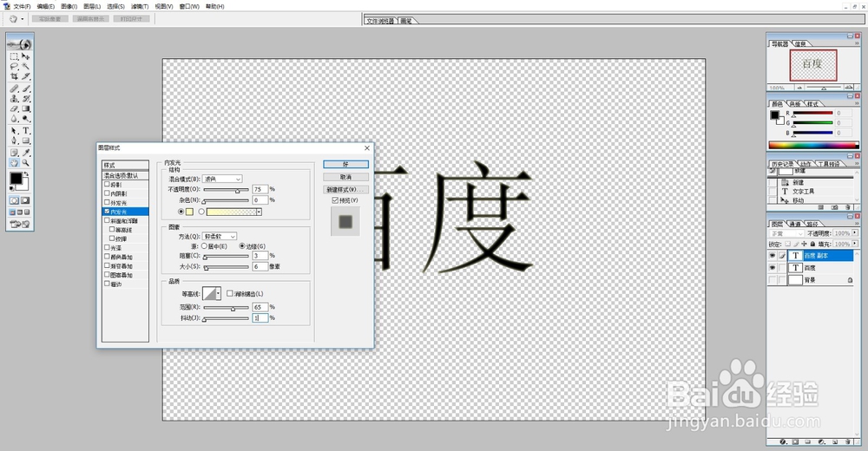
Task: Select the Lasso tool
Action: coord(15,67)
